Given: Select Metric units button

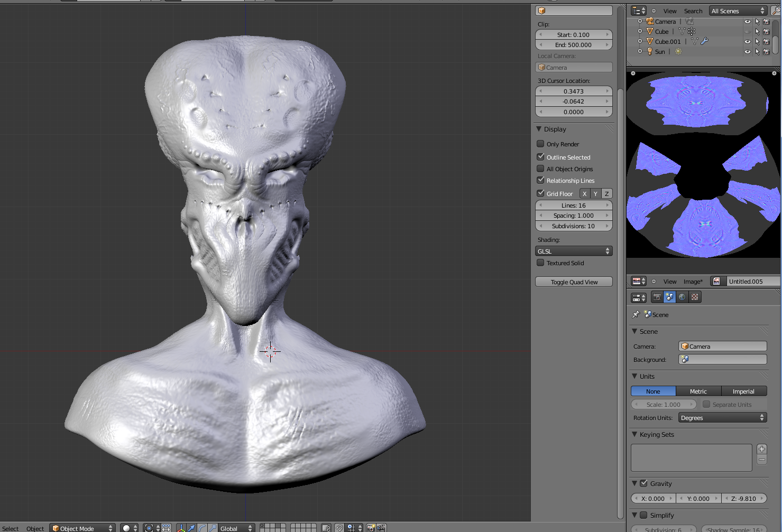Looking at the screenshot, I should 698,391.
